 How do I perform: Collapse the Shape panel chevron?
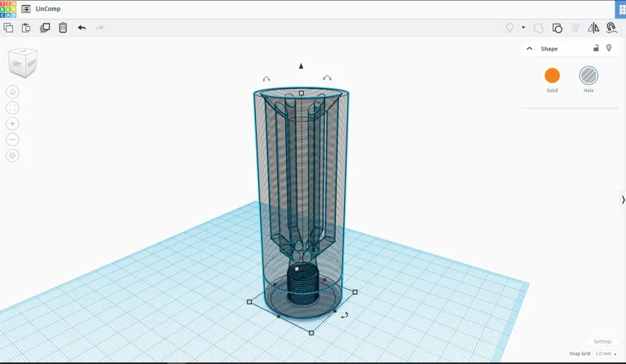tap(530, 49)
